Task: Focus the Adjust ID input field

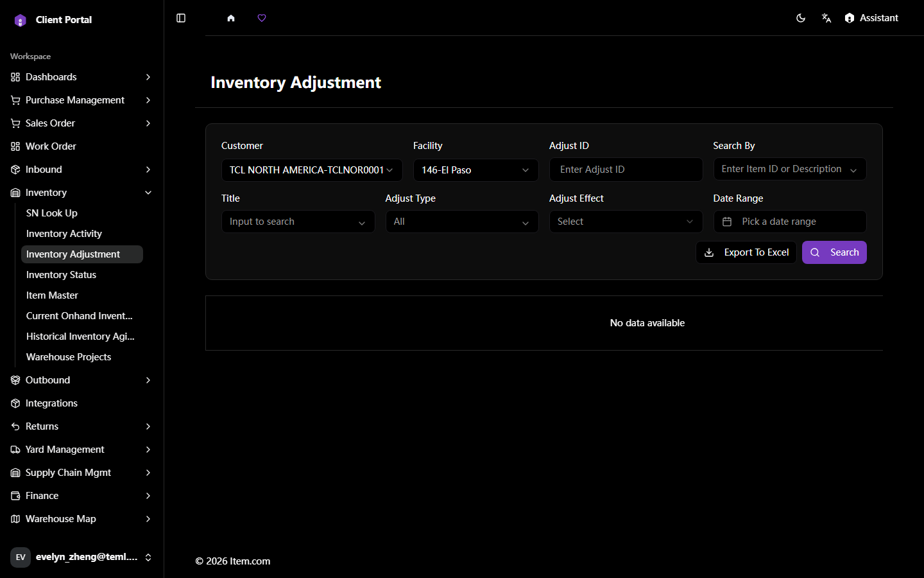Action: point(626,170)
